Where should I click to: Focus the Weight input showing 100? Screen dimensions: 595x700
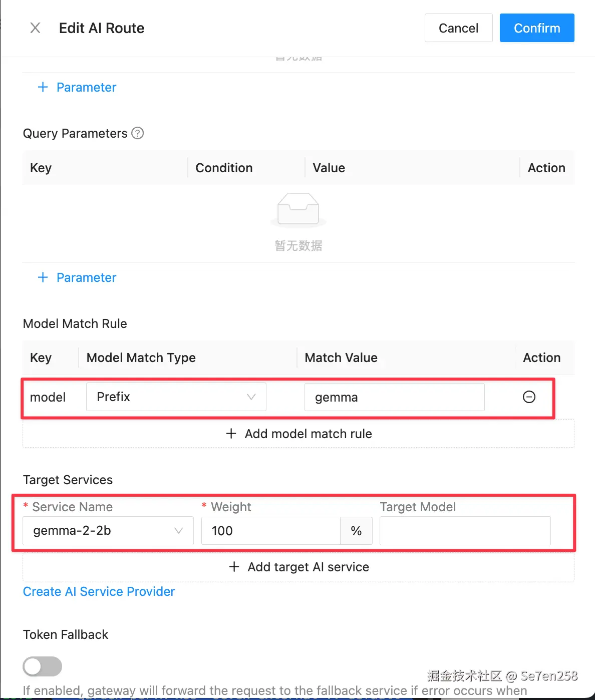click(x=270, y=531)
